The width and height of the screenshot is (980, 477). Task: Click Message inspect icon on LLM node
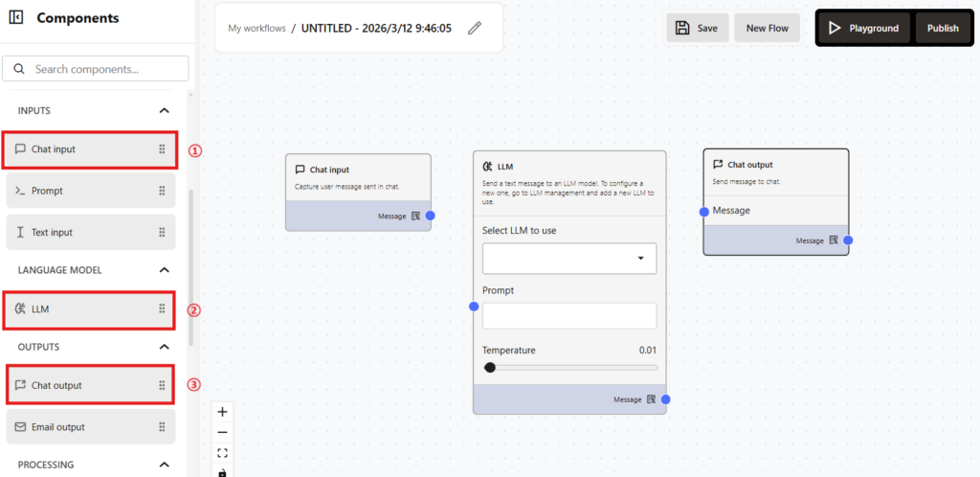(x=651, y=399)
